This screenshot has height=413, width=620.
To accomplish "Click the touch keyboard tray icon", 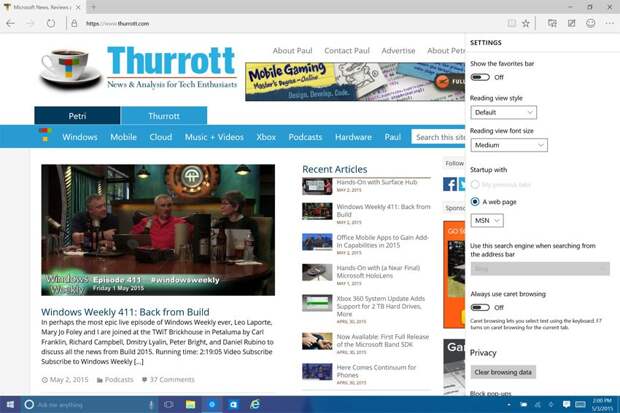I will 580,404.
